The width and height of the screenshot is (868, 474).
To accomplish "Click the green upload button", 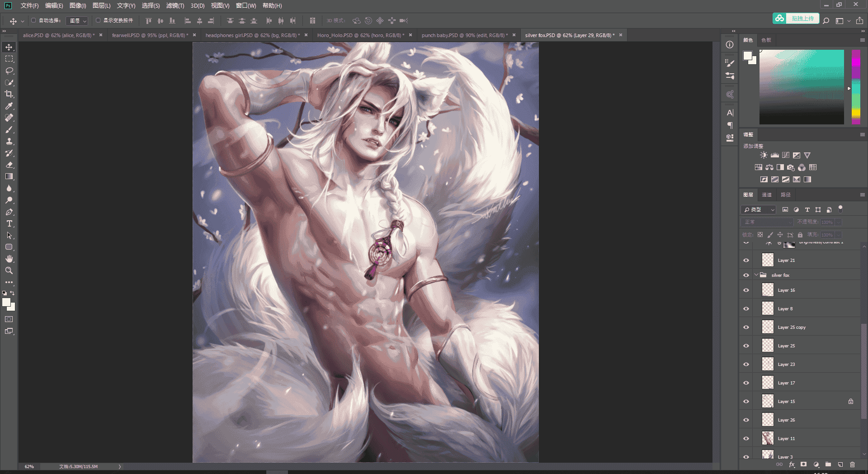I will point(796,19).
